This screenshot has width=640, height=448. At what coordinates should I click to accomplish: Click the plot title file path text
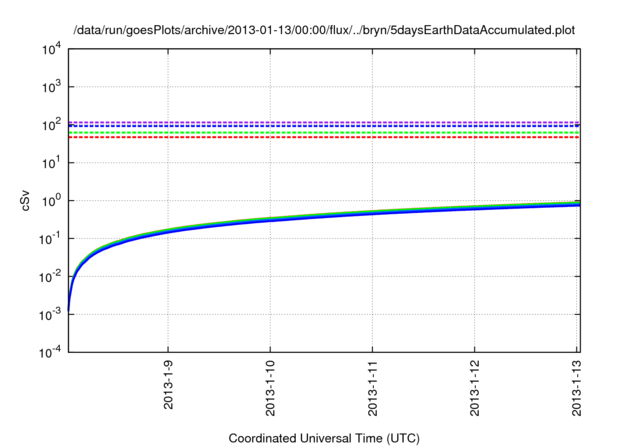[x=324, y=30]
